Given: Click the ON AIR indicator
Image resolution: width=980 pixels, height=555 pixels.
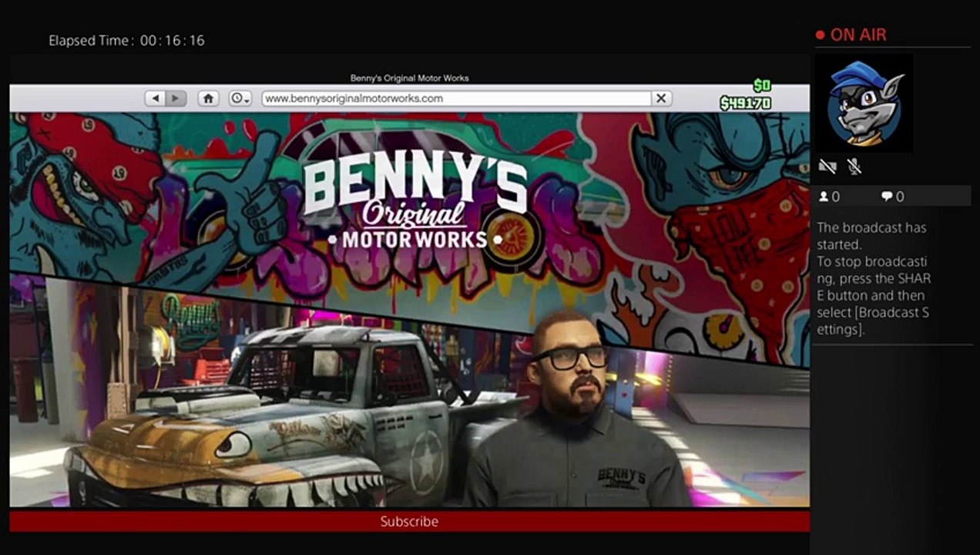Looking at the screenshot, I should 851,35.
